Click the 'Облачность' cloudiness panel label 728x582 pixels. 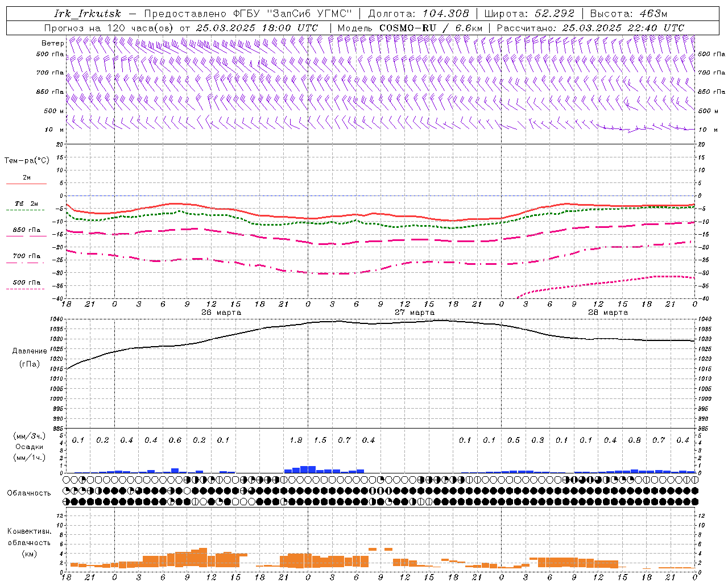click(x=29, y=493)
